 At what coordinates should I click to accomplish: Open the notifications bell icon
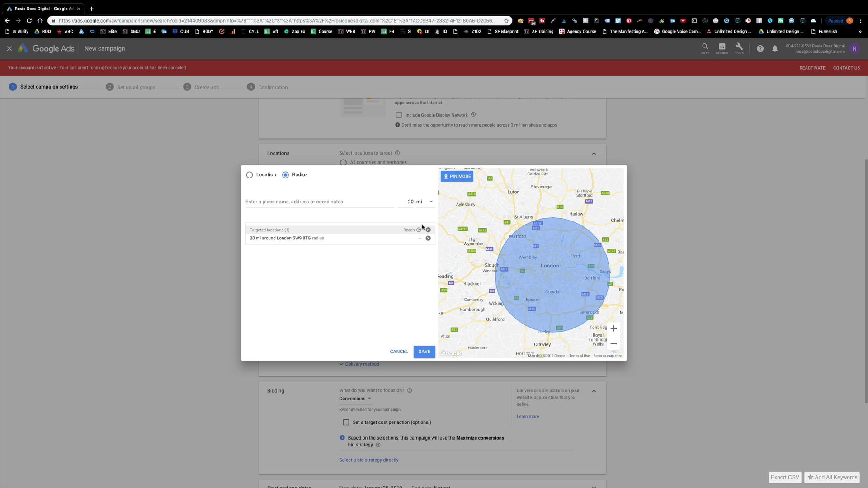coord(775,48)
